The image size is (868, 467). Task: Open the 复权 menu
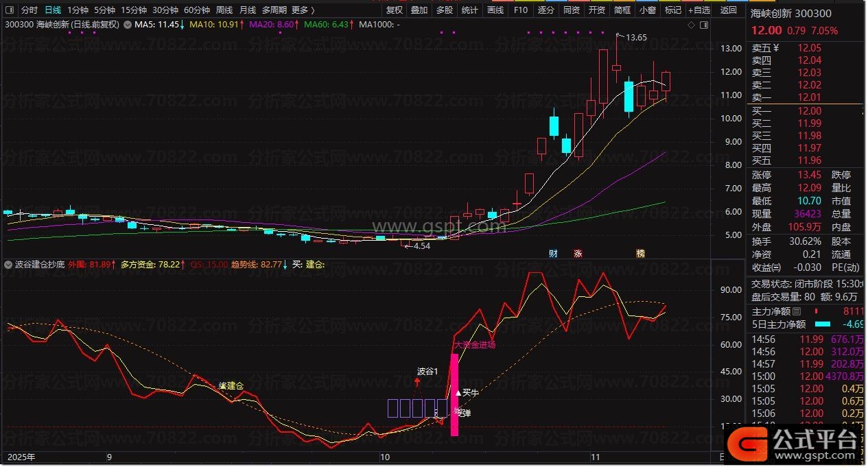pos(395,10)
